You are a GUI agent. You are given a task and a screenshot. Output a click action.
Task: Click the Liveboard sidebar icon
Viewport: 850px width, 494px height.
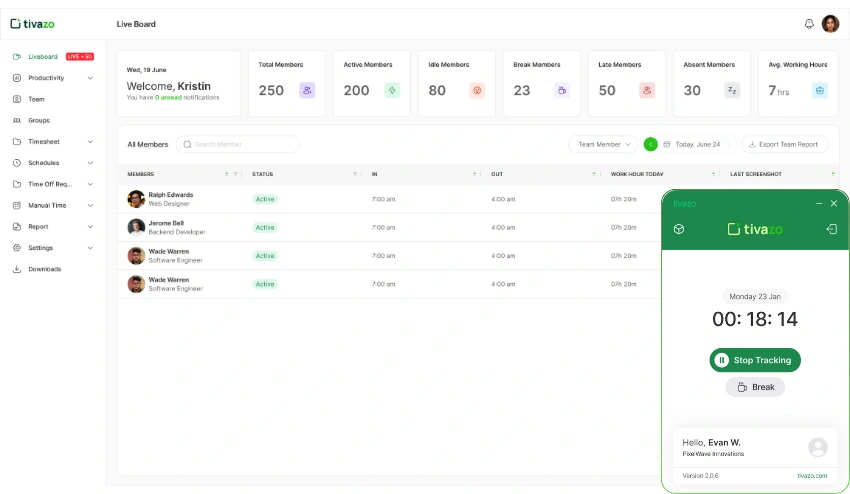coord(17,56)
